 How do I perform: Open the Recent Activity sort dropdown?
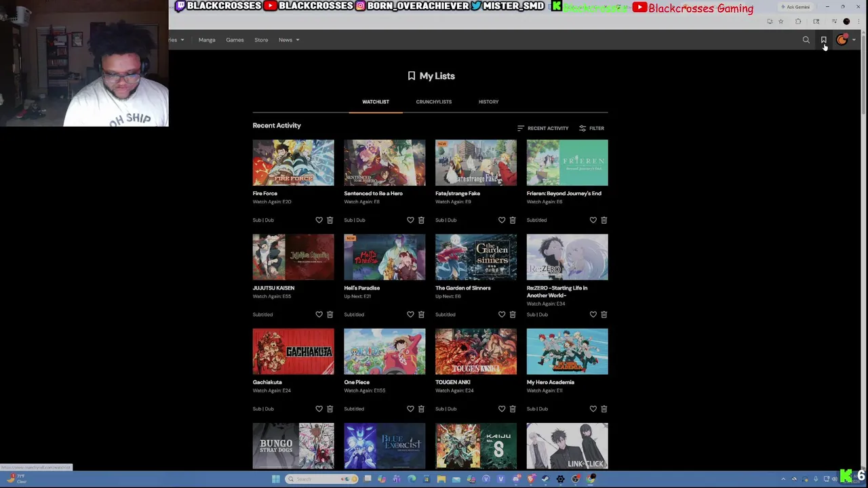(542, 128)
